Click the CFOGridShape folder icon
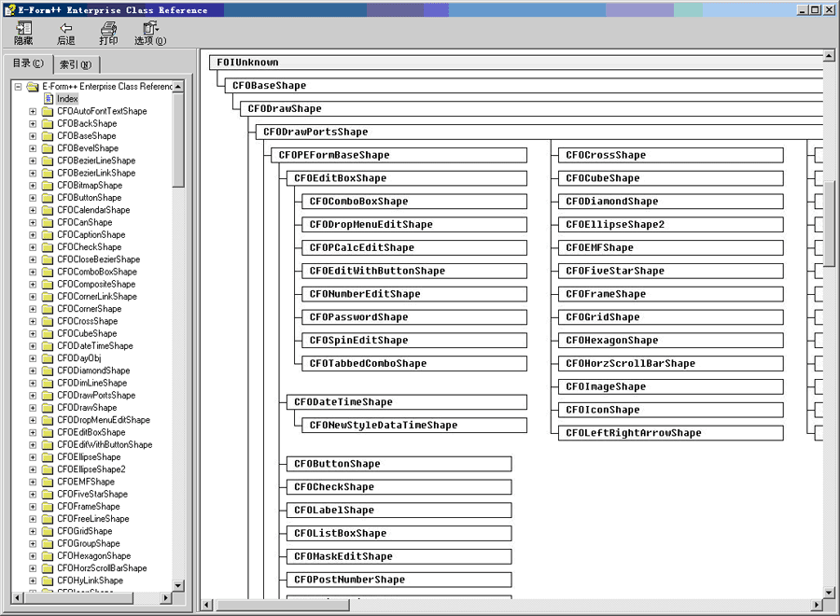This screenshot has height=616, width=840. point(48,531)
